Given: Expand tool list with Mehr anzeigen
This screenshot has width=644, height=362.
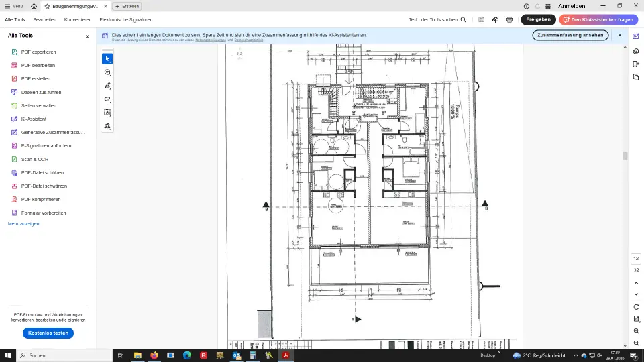Looking at the screenshot, I should (23, 223).
